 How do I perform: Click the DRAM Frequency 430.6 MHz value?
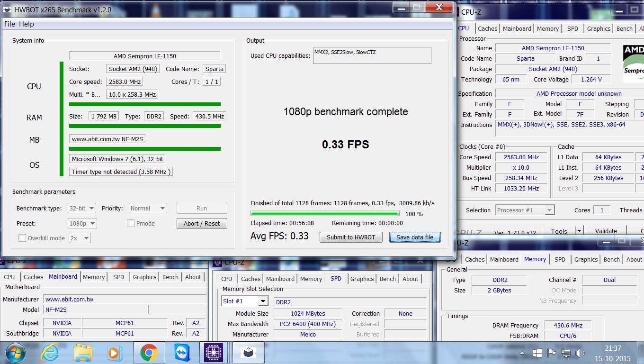click(x=569, y=325)
